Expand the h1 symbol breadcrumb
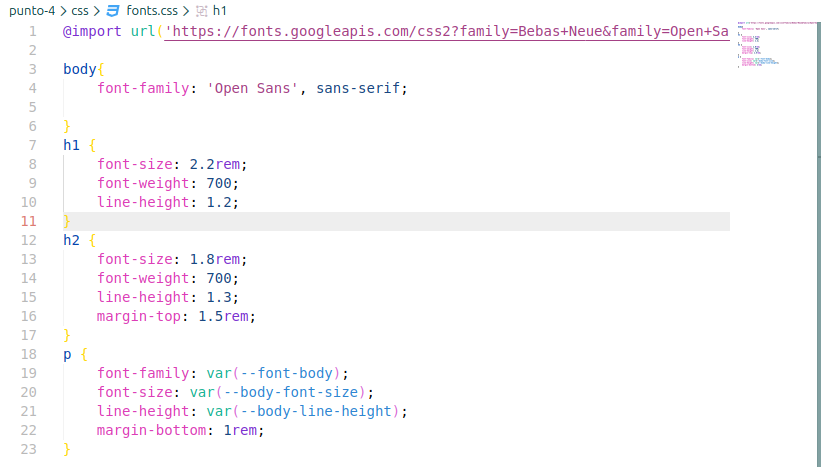The height and width of the screenshot is (467, 821). 220,10
